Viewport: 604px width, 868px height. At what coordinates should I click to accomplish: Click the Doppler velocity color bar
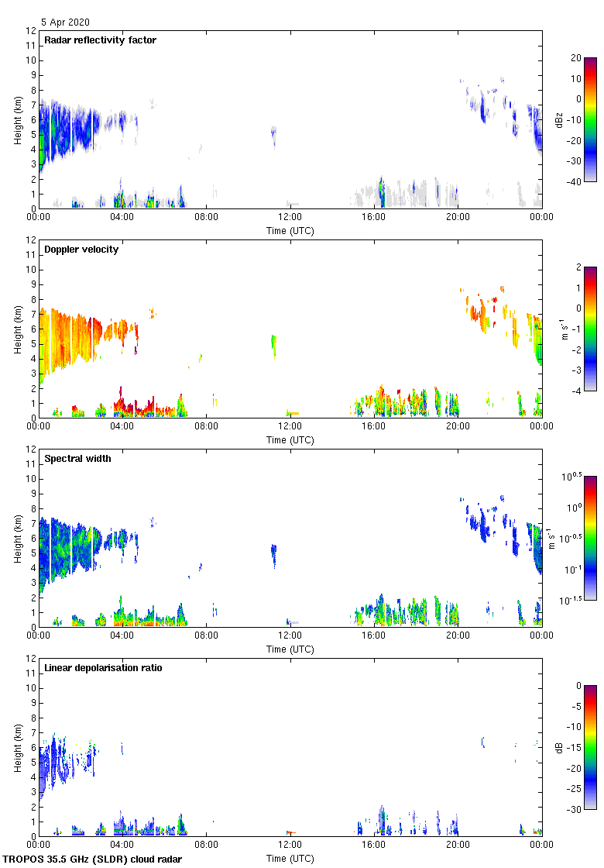[589, 329]
